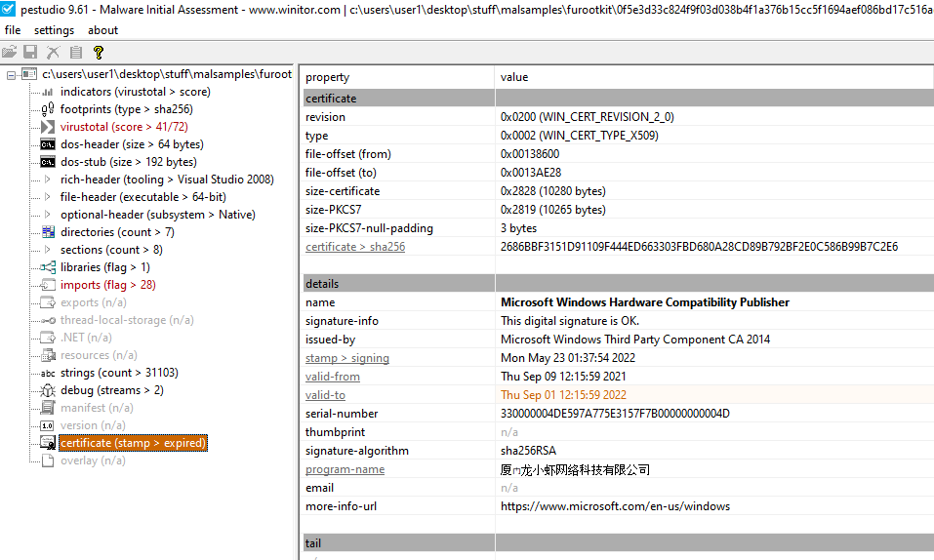Click the directories grid icon

tap(48, 232)
